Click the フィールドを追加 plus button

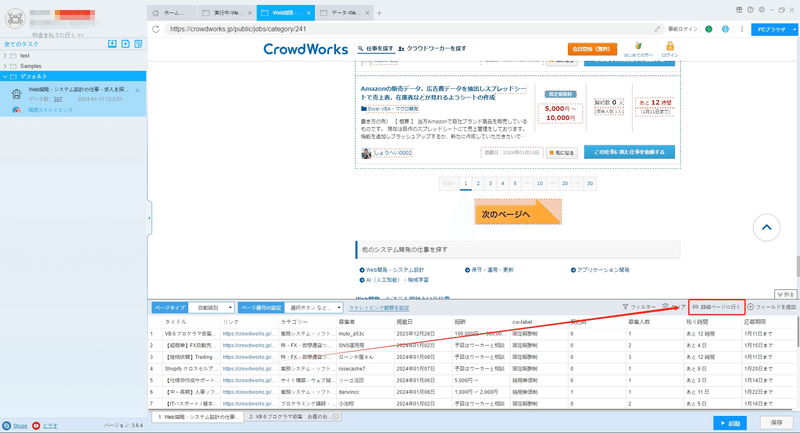(x=771, y=307)
